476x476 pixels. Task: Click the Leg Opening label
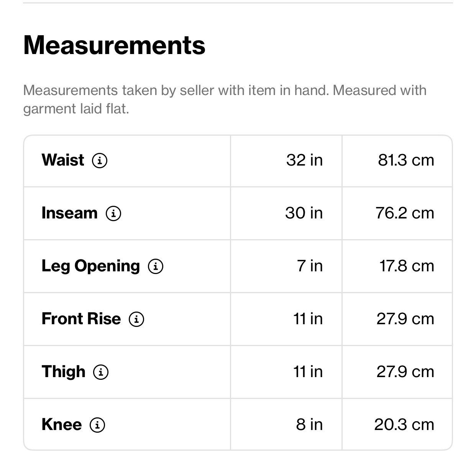[91, 266]
